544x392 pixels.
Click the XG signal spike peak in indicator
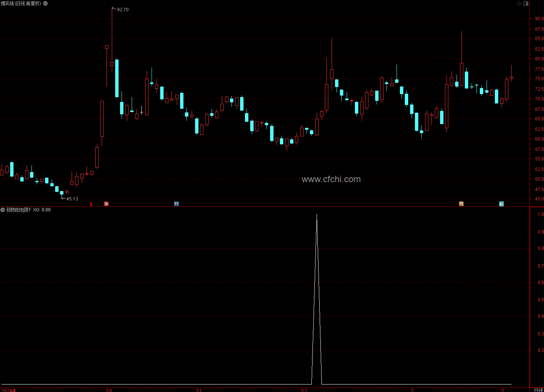click(x=317, y=215)
